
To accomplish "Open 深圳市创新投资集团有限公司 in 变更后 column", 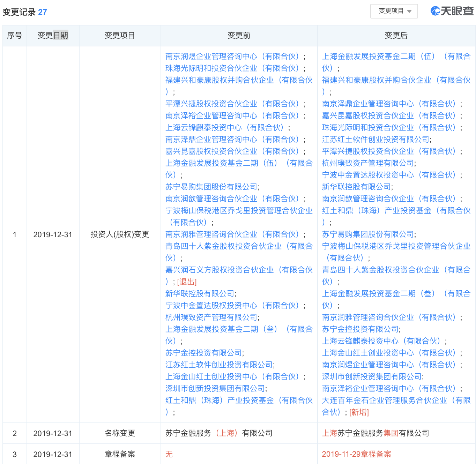I will coord(372,377).
